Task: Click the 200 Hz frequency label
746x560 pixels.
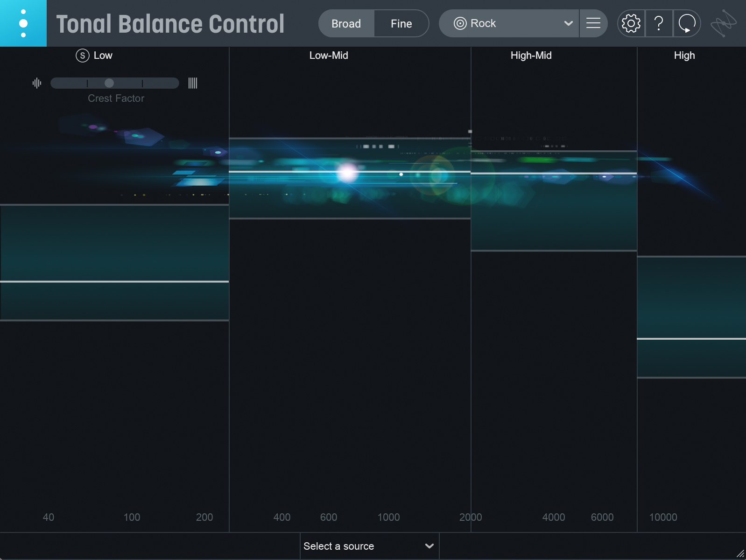Action: click(204, 517)
